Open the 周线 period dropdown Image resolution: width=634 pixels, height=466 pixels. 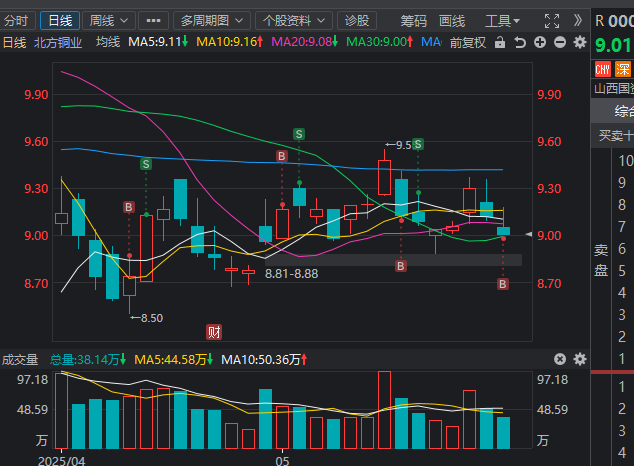(x=108, y=20)
